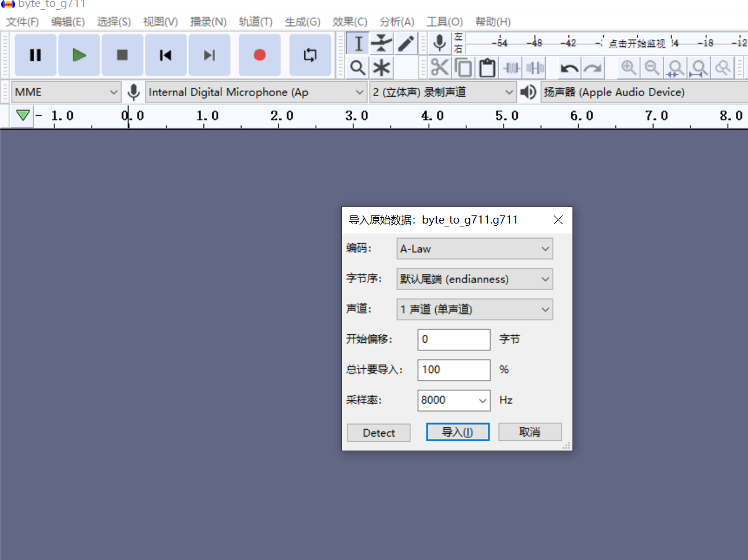Open the 扬声器 playback device dropdown
The height and width of the screenshot is (560, 748).
click(644, 92)
